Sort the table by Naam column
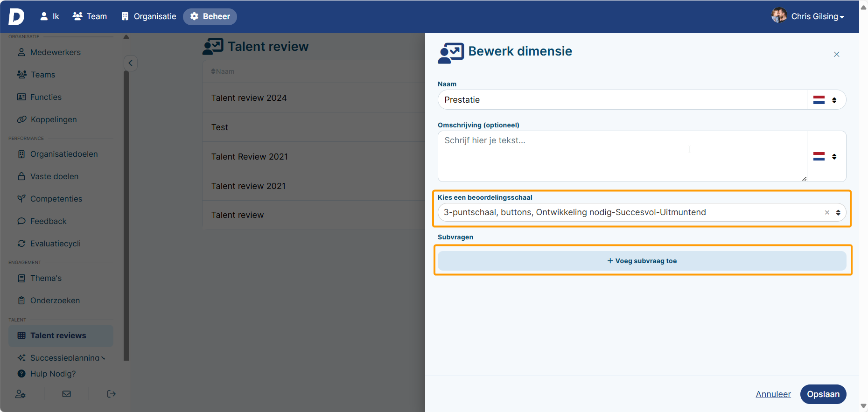Screen dimensions: 868x412 point(223,71)
